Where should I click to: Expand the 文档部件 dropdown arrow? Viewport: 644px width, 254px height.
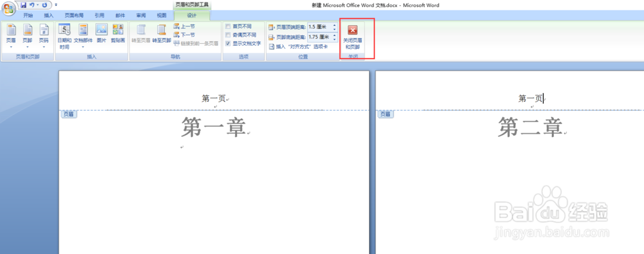83,47
